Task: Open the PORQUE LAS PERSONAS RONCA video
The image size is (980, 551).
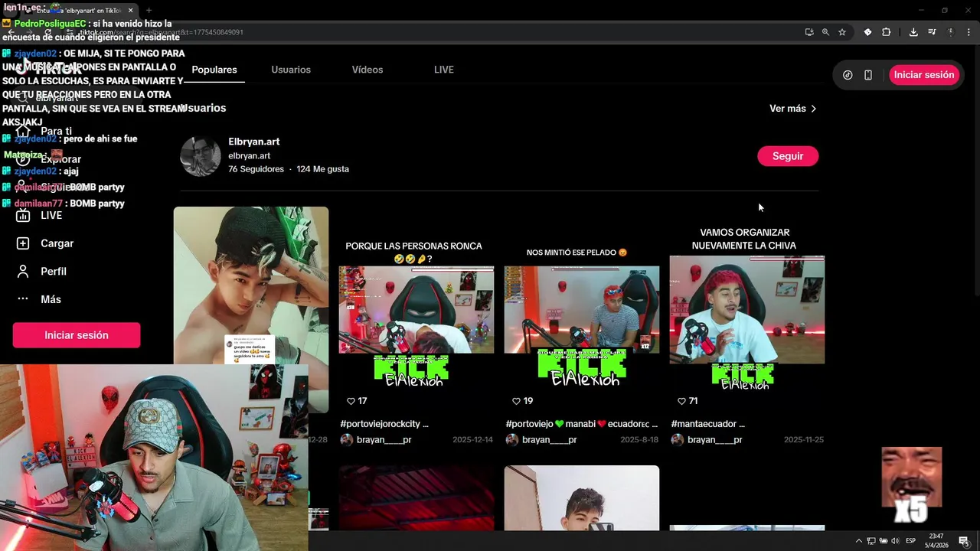Action: pos(416,310)
